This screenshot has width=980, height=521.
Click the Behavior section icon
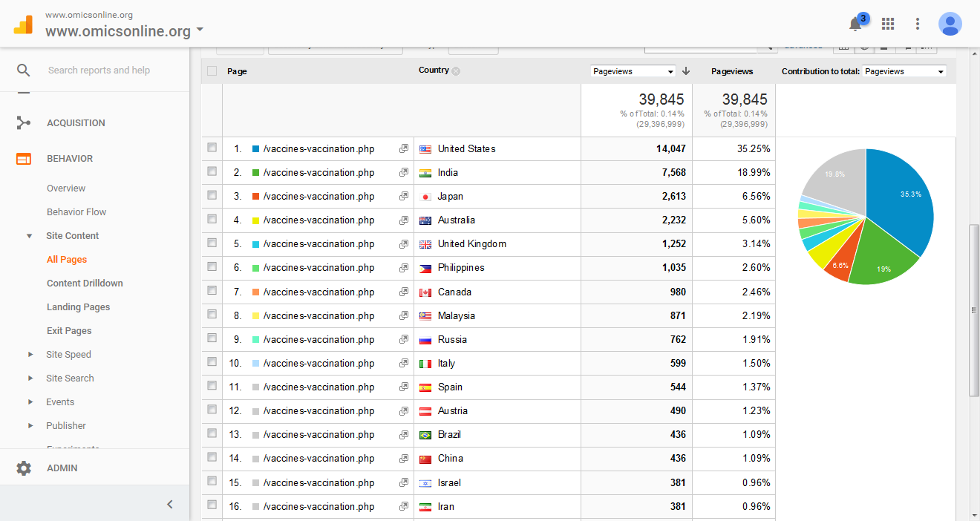click(24, 158)
